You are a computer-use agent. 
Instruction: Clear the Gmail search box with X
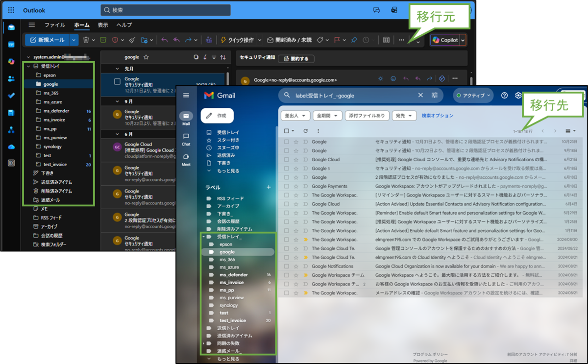[420, 95]
